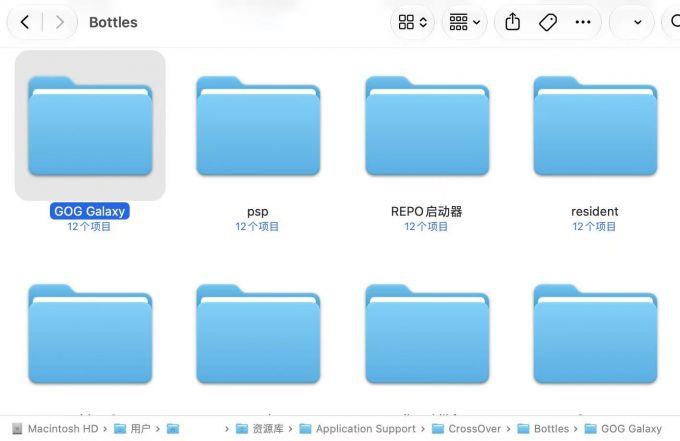Open the group-by options dropdown
Image resolution: width=680 pixels, height=441 pixels.
[x=464, y=22]
